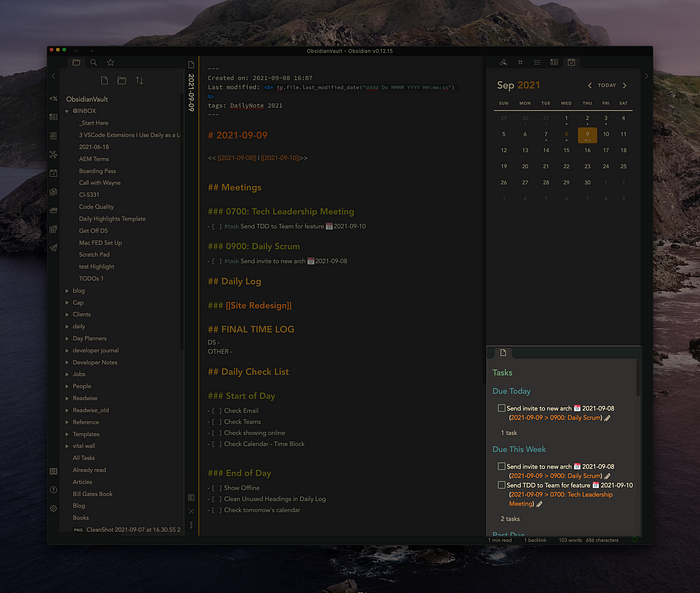The height and width of the screenshot is (593, 700).
Task: Open more options for the note pane
Action: (191, 525)
